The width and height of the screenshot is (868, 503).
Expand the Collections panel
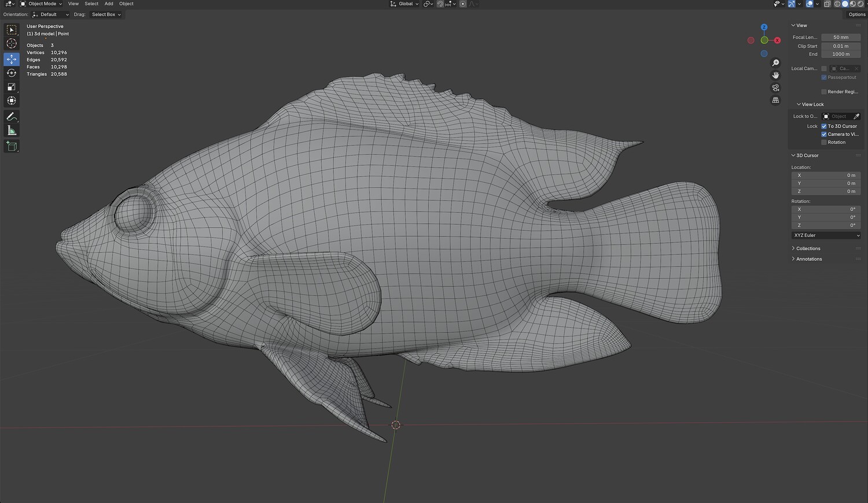[806, 249]
